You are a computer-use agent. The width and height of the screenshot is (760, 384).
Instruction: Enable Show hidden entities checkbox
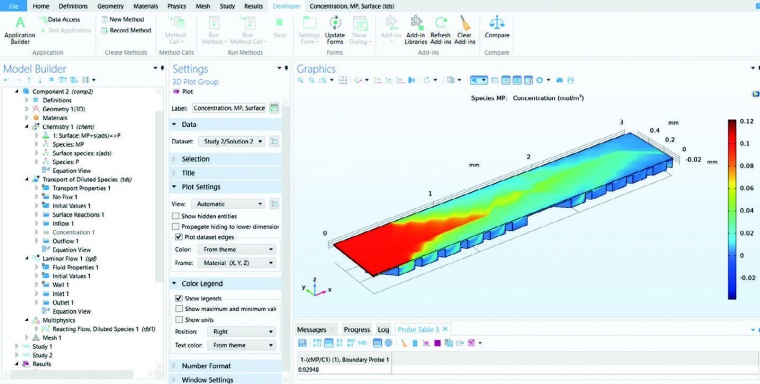point(176,216)
